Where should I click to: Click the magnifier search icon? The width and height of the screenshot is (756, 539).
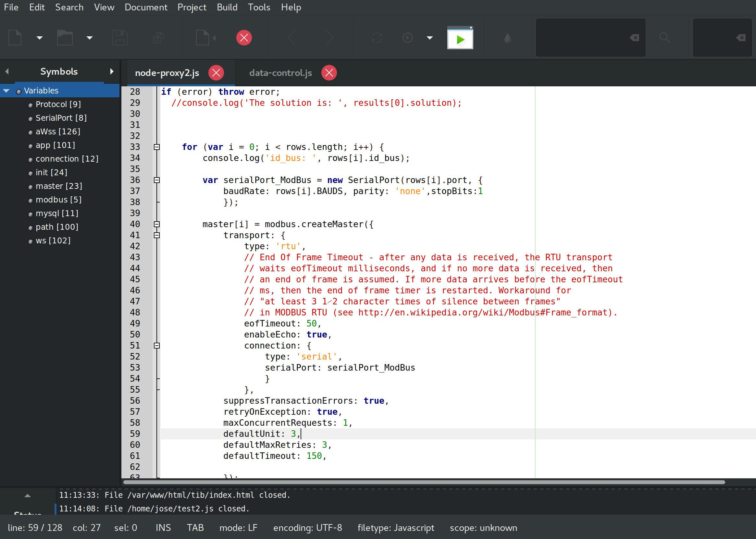[x=664, y=38]
